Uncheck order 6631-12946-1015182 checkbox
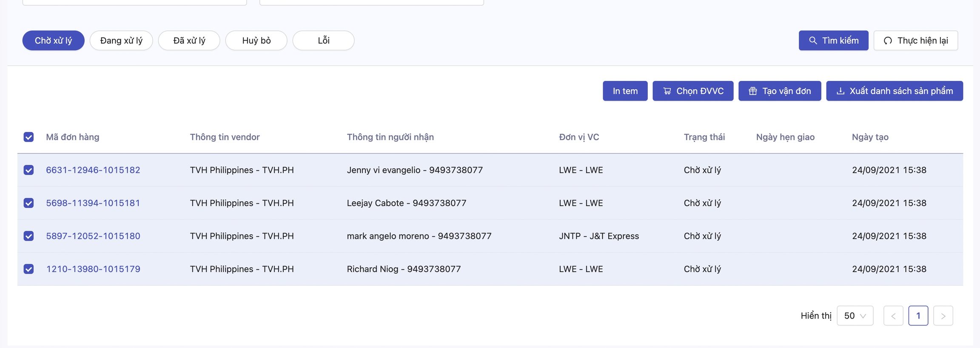The image size is (980, 348). pyautogui.click(x=28, y=170)
